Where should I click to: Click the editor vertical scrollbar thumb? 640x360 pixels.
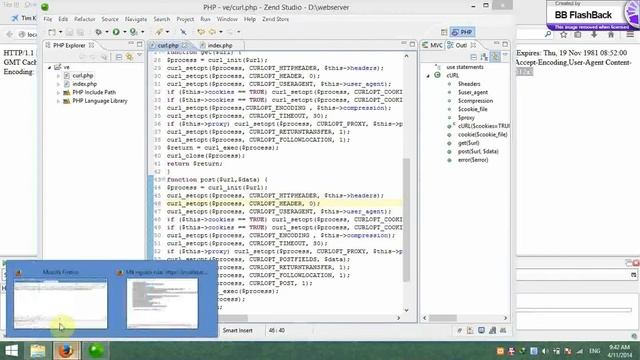pyautogui.click(x=406, y=220)
